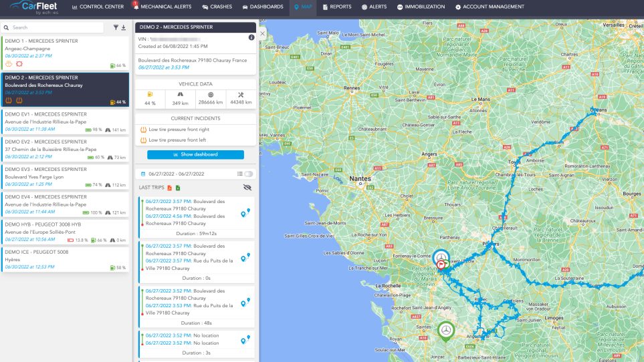Toggle the trip list view switch

tap(249, 174)
